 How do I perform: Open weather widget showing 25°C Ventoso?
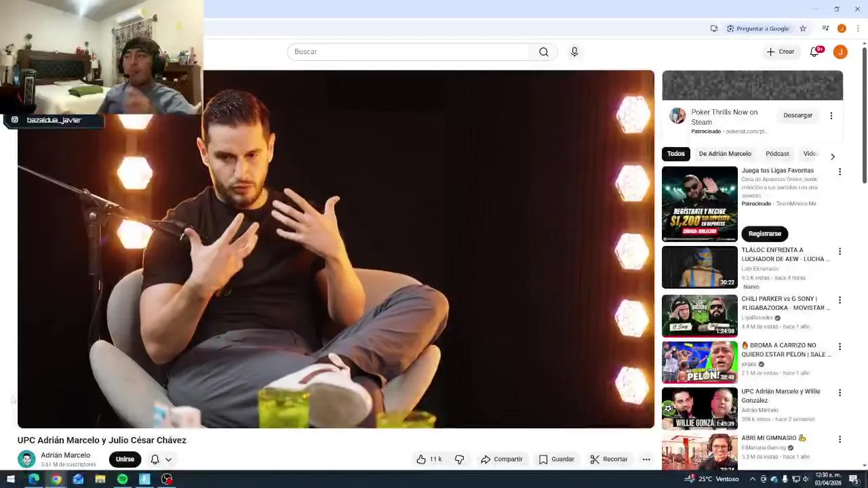point(713,479)
